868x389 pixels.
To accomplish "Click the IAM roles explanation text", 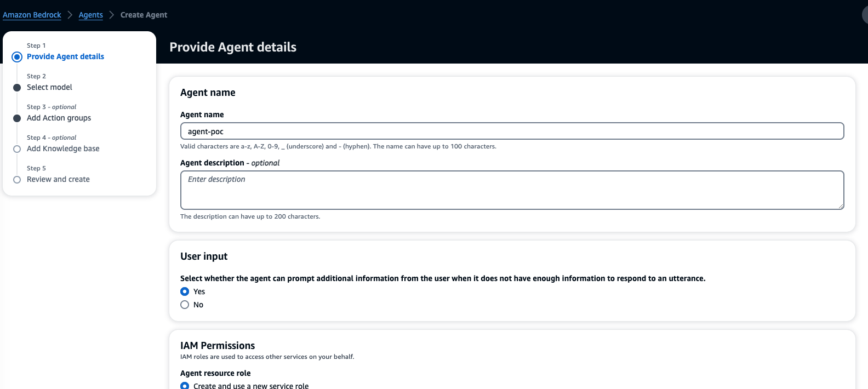I will coord(267,357).
